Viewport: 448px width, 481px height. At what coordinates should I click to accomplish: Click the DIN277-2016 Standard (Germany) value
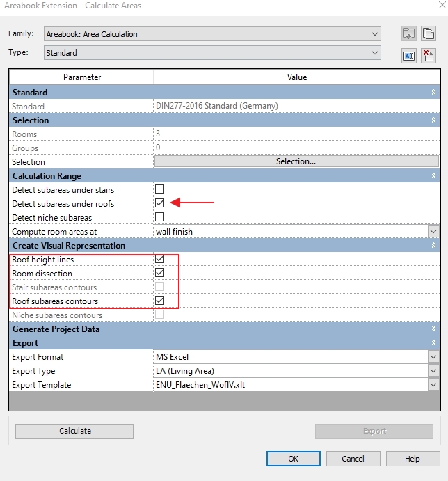pos(217,106)
